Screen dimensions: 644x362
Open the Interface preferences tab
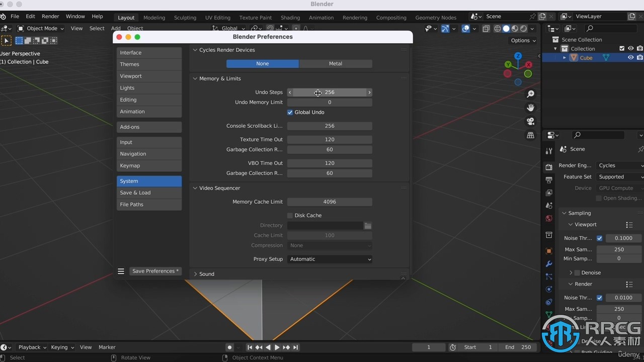click(149, 53)
